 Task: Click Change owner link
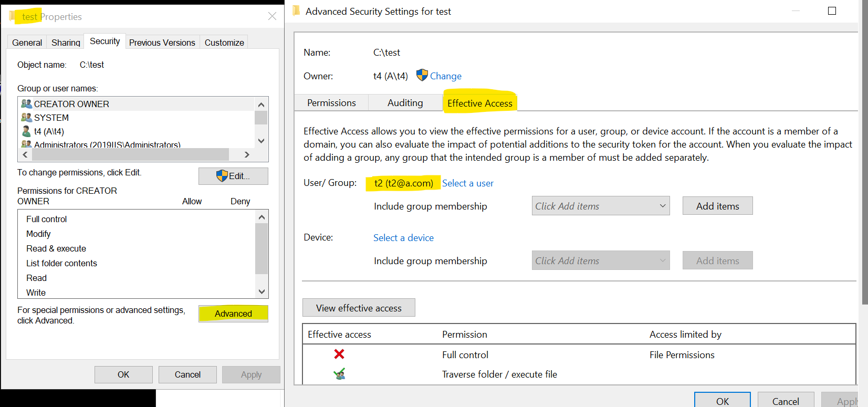[446, 76]
